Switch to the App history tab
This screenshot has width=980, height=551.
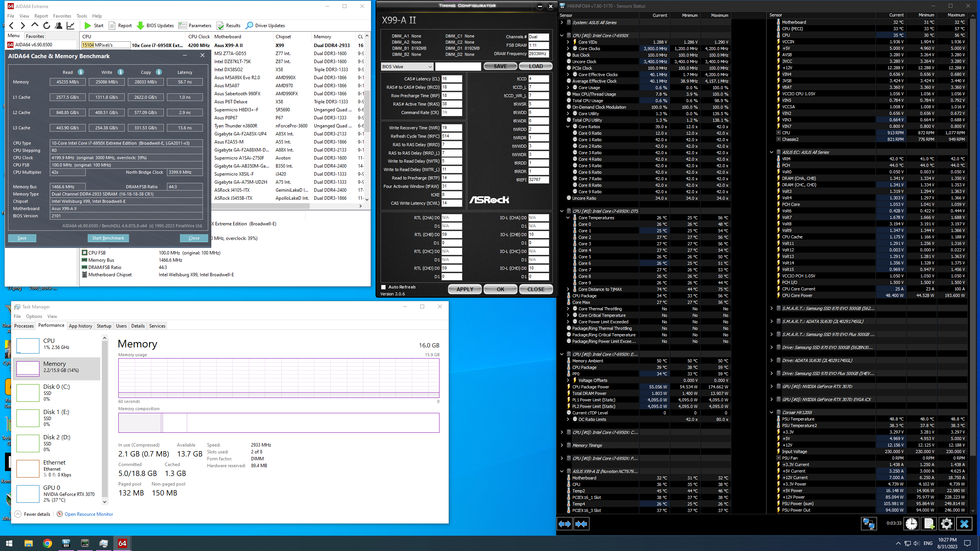point(80,326)
